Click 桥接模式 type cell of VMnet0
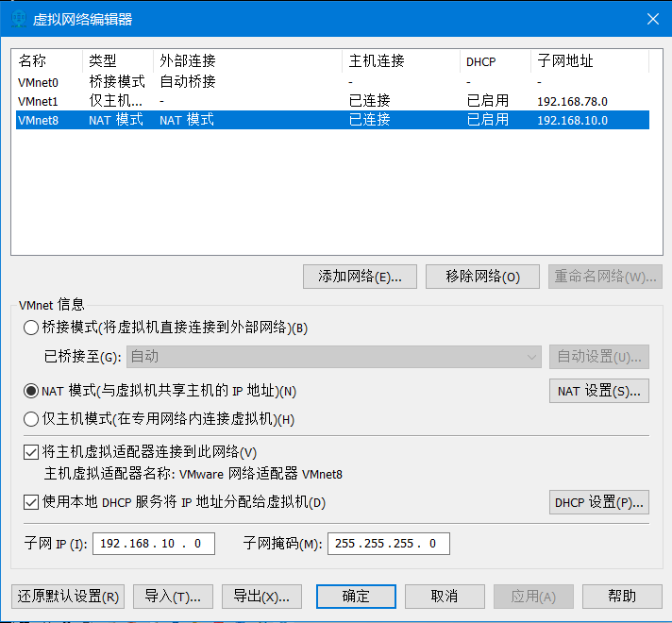This screenshot has height=623, width=672. click(117, 81)
